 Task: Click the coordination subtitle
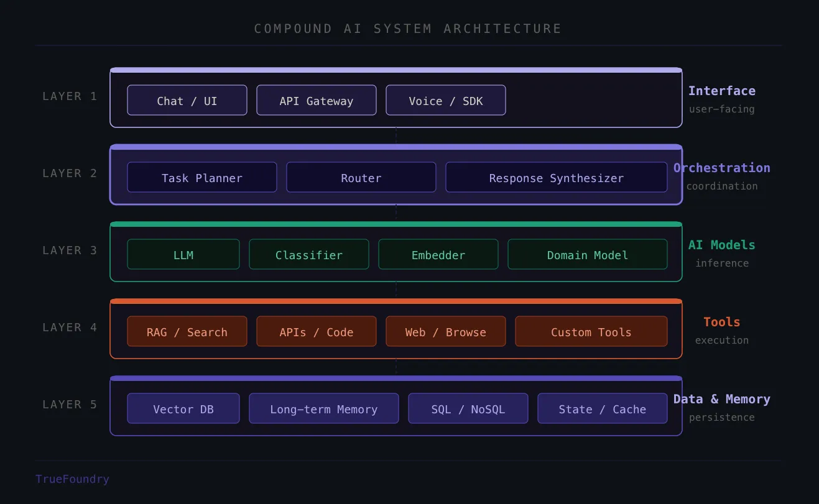[x=722, y=186]
